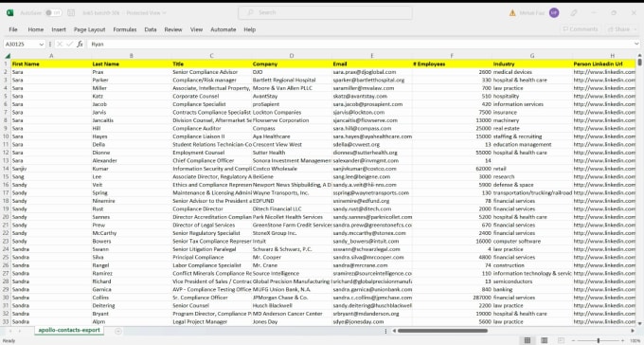Click the Cancel X icon in formula bar
This screenshot has height=345, width=644.
(60, 44)
